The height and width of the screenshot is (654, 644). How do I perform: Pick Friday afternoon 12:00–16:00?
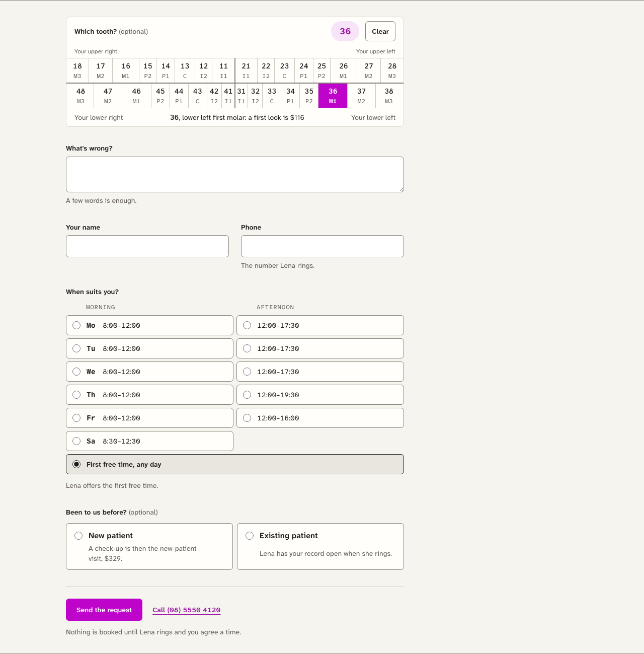(320, 418)
